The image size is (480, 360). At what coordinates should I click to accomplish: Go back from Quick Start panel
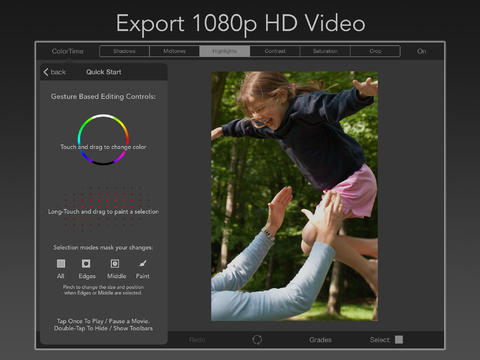[x=55, y=72]
